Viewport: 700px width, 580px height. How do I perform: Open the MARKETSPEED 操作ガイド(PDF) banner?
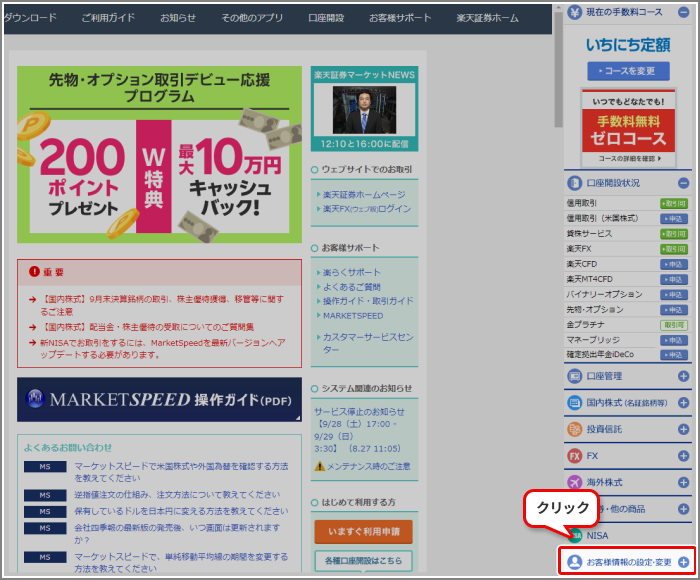pos(159,399)
